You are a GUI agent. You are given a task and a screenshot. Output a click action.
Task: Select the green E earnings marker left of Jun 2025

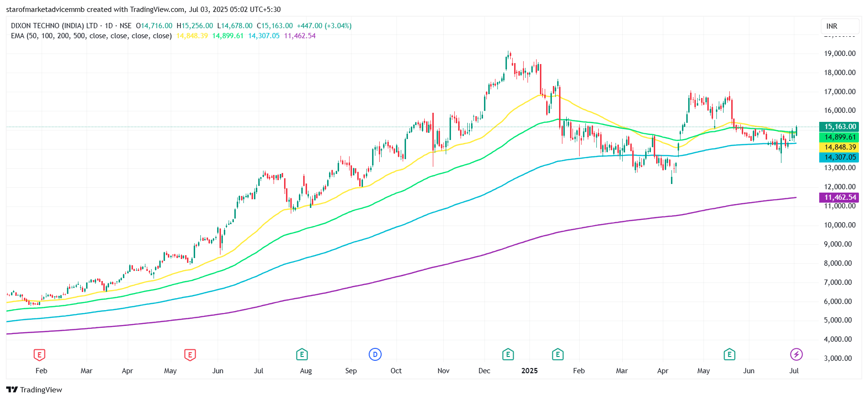[x=729, y=355]
